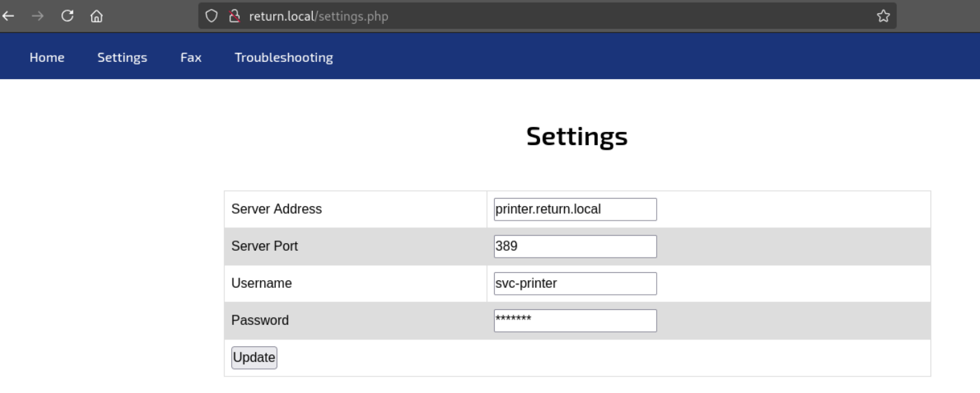Click the Settings page heading
The width and height of the screenshot is (980, 393).
(x=576, y=136)
